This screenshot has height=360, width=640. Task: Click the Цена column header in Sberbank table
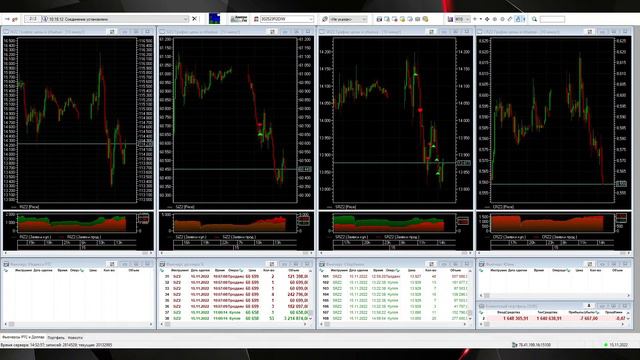click(x=411, y=270)
